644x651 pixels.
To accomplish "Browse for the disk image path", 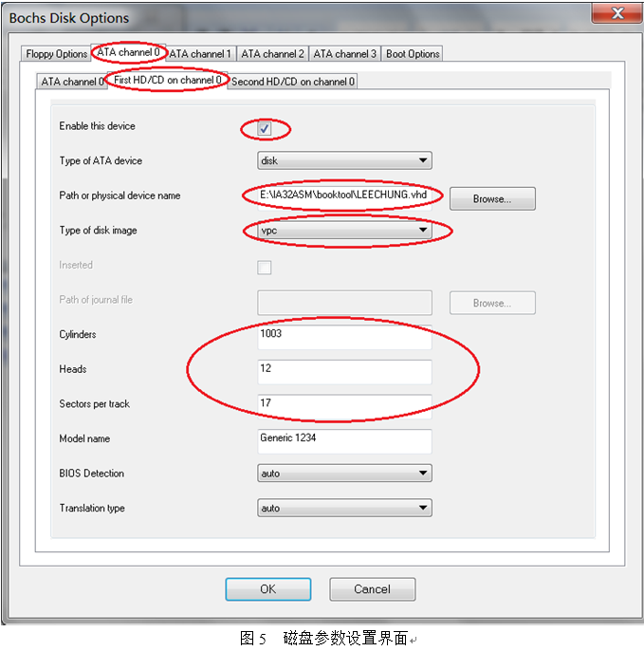I will point(492,199).
